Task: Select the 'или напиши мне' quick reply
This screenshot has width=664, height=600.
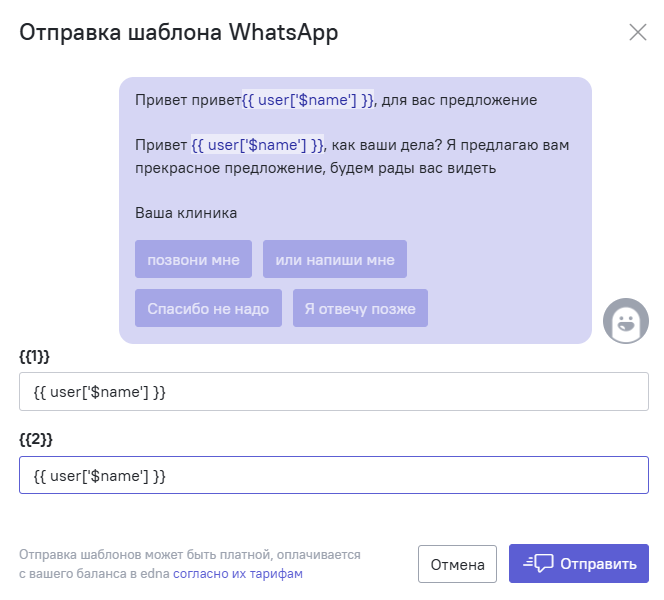Action: [335, 259]
